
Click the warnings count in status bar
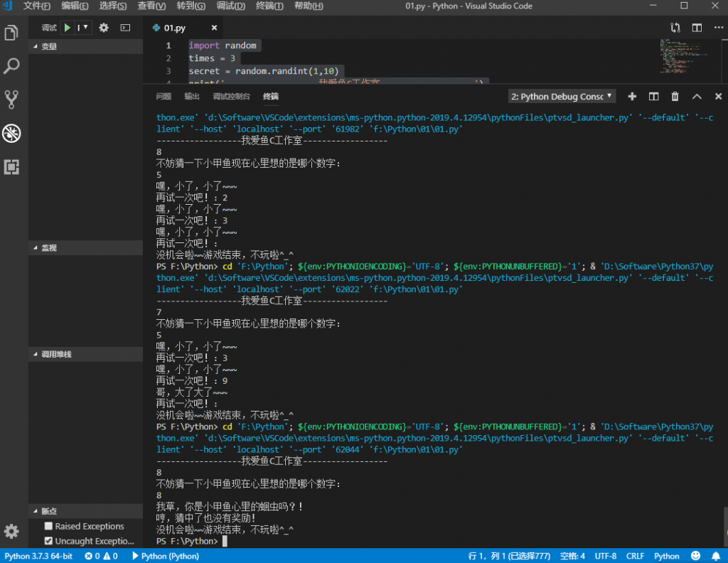(x=110, y=556)
